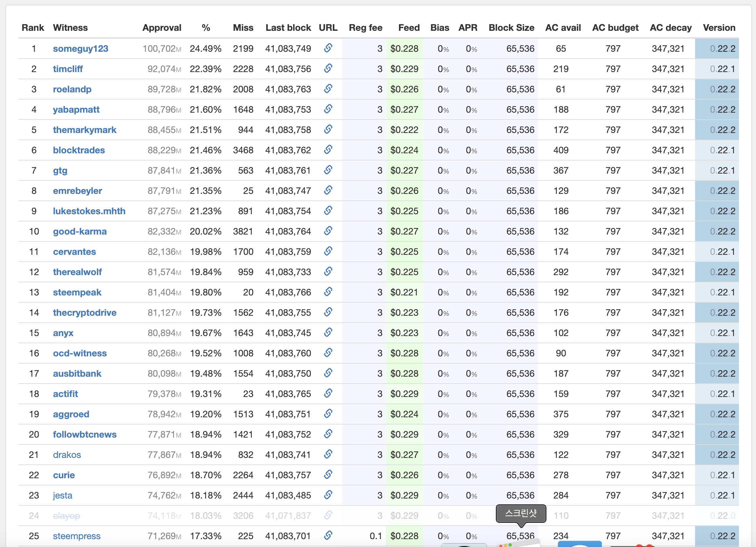Open the URL link icon for curie
Screen dimensions: 756x547
[x=328, y=475]
